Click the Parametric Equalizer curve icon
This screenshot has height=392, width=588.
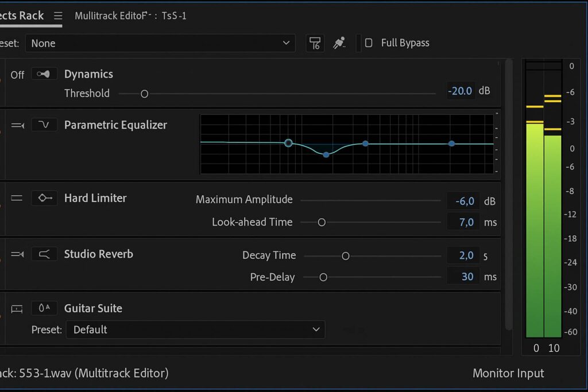click(x=44, y=125)
